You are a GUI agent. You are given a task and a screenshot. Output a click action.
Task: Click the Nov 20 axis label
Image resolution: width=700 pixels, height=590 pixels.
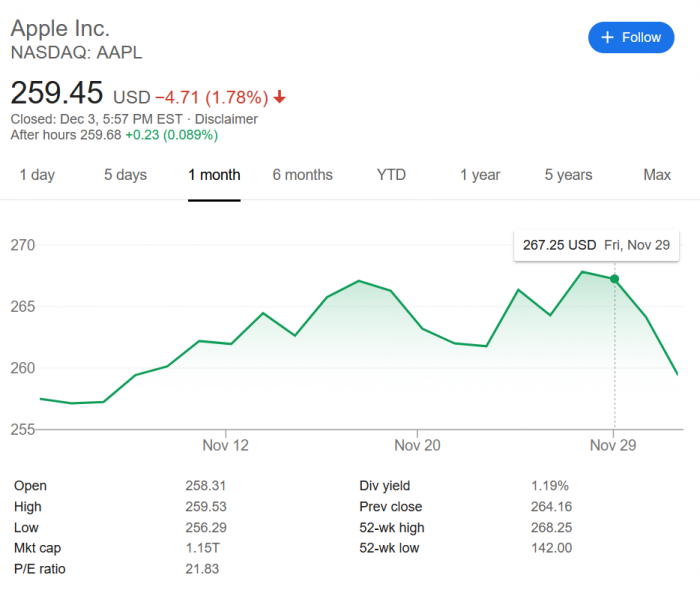point(417,445)
